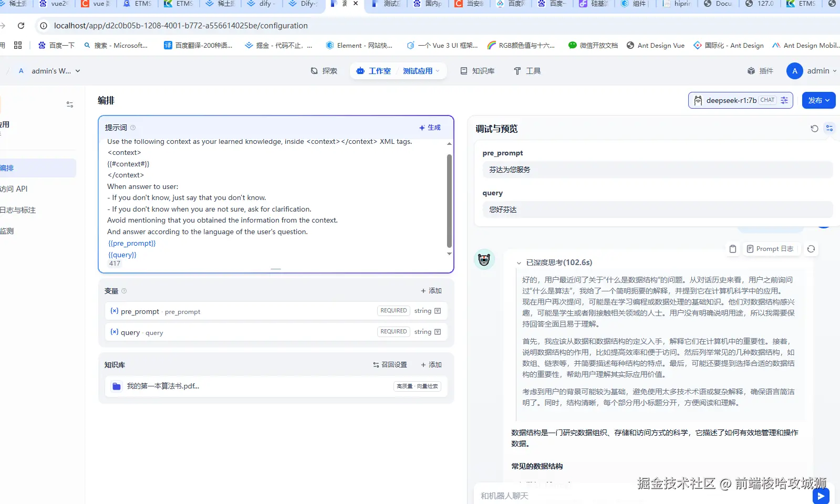Close the active browser tab
This screenshot has height=504, width=840.
coord(356,4)
